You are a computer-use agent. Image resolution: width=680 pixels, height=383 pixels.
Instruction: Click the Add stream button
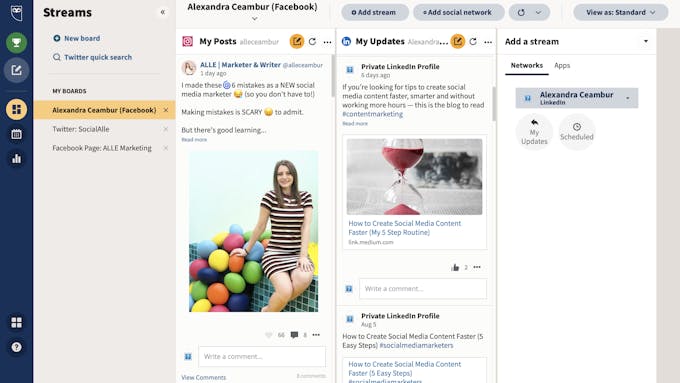click(x=374, y=13)
